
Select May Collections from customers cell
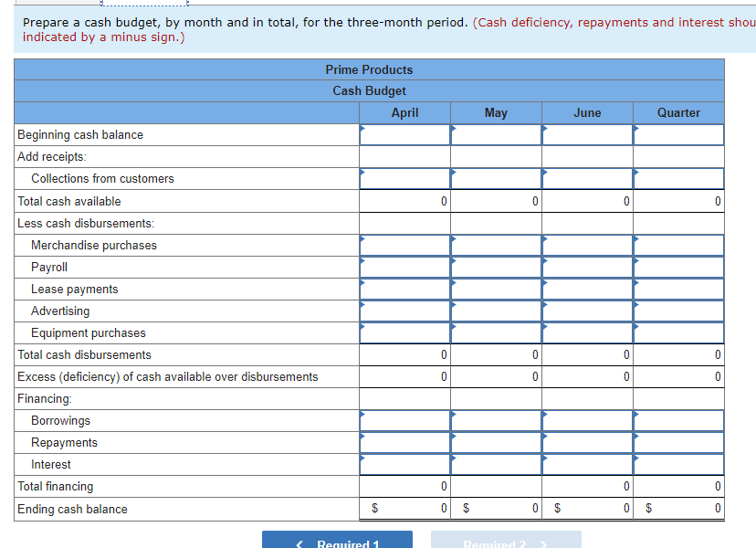pyautogui.click(x=496, y=178)
